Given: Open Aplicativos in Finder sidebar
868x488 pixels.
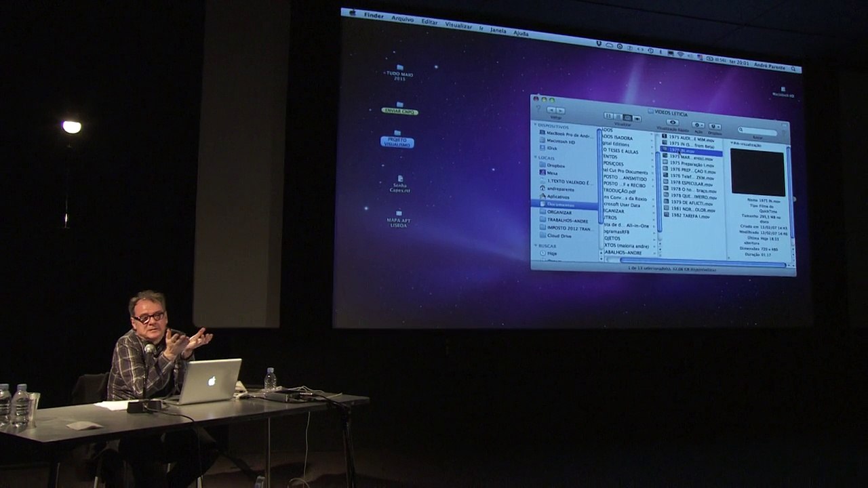Looking at the screenshot, I should click(x=554, y=196).
